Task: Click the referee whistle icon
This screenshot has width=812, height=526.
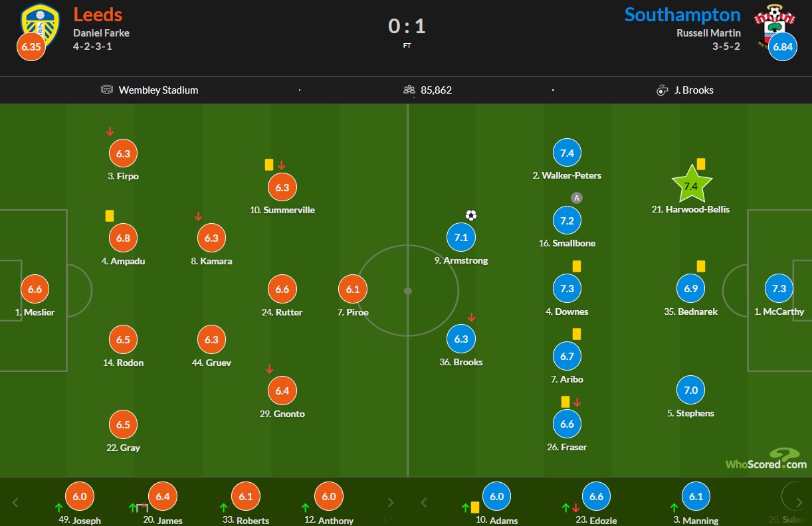Action: pos(662,90)
